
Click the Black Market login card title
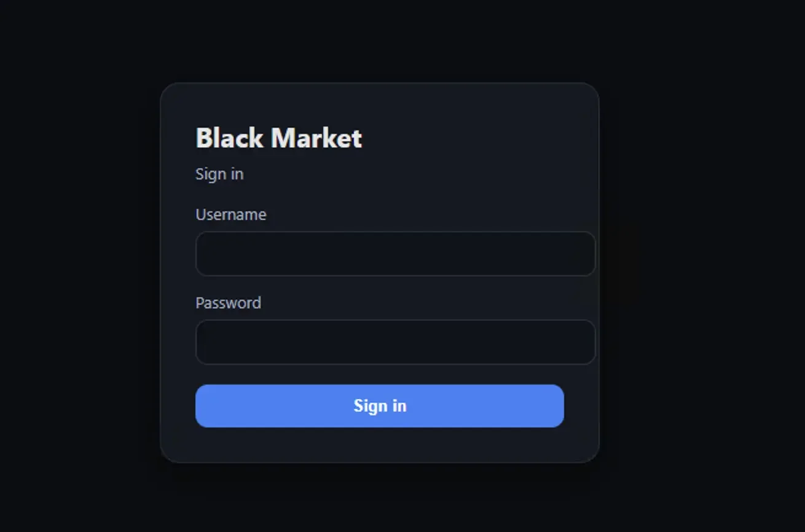pos(279,138)
